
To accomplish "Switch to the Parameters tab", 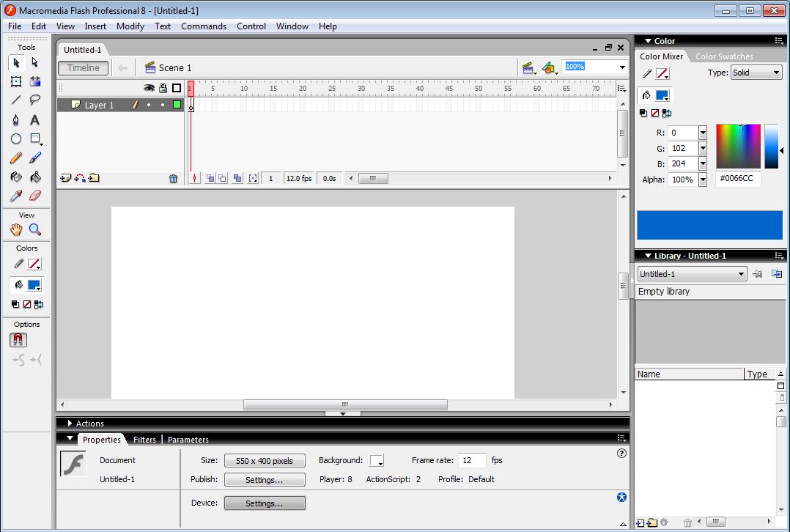I will [188, 440].
